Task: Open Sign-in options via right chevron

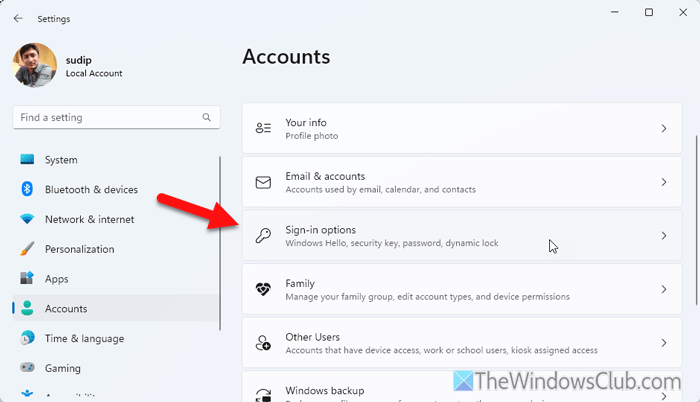Action: (664, 236)
